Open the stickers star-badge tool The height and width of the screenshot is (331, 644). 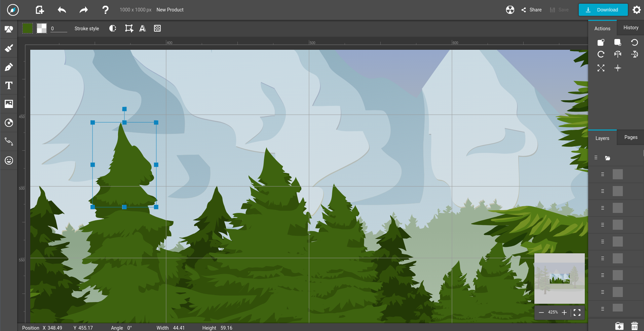coord(9,123)
